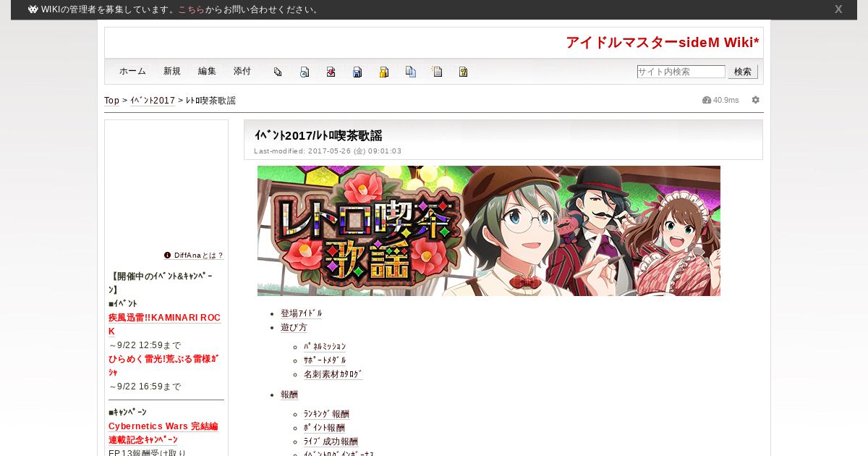
Task: Click the info icon beside DiffAnaとは?
Action: tap(168, 256)
